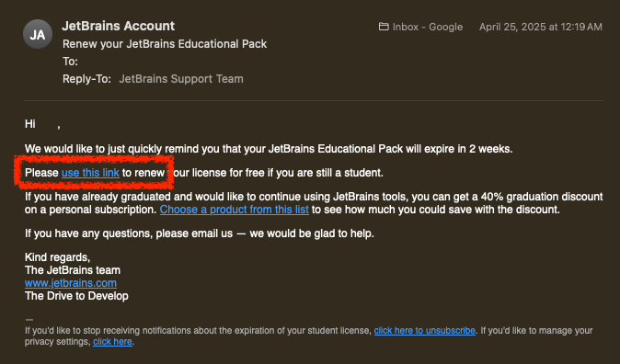Click the sentence about expiring in 2 weeks
620x364 pixels.
click(x=269, y=149)
